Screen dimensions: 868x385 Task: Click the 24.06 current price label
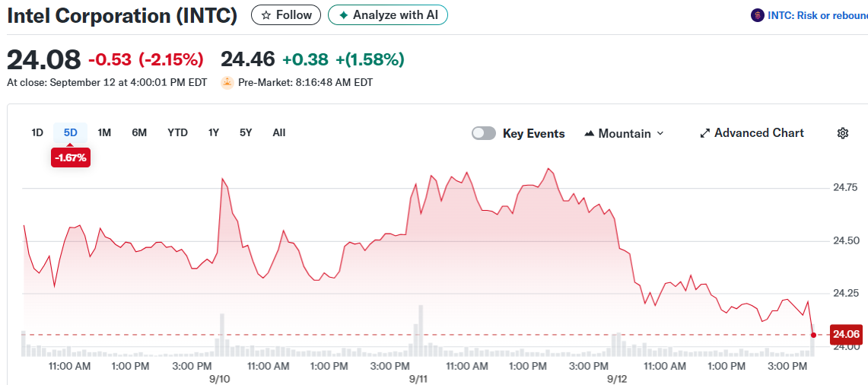click(x=846, y=335)
